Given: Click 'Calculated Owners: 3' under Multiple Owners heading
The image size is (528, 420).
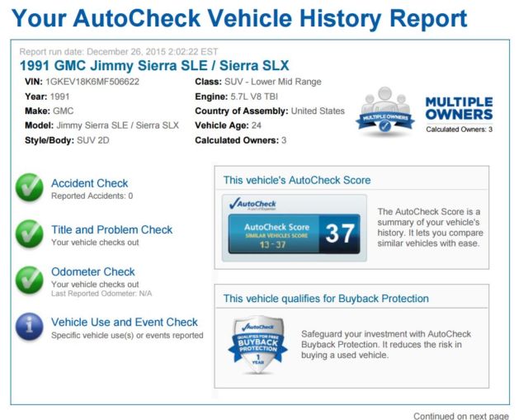Looking at the screenshot, I should pos(459,130).
